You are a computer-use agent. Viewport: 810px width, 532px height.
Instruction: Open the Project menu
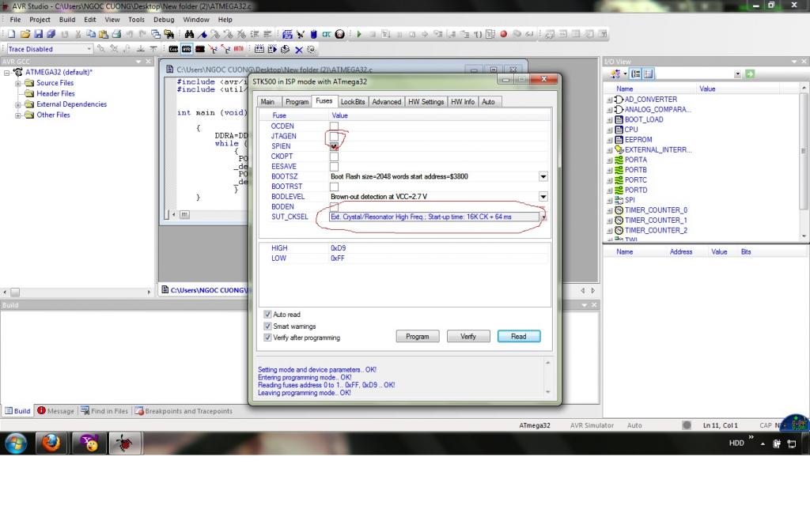[40, 20]
